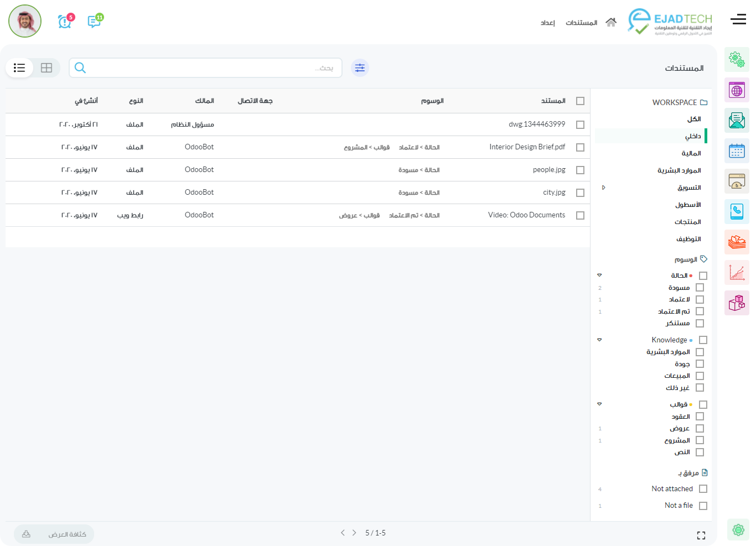The height and width of the screenshot is (546, 756).
Task: Collapse the Knowledge tag group
Action: coord(599,340)
